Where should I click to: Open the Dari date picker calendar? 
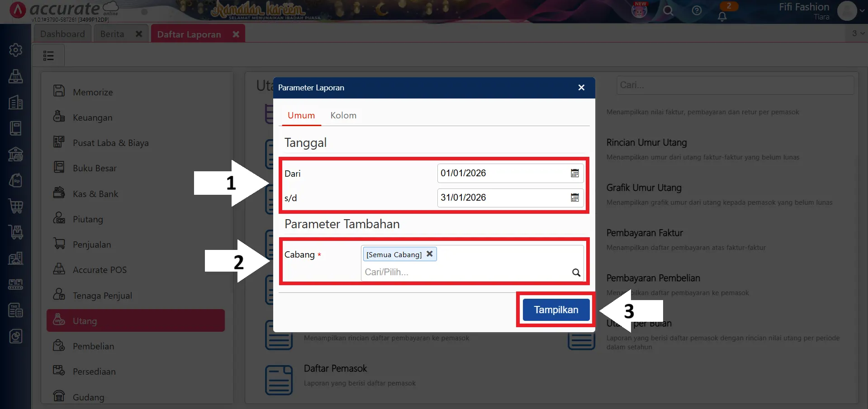pyautogui.click(x=574, y=173)
